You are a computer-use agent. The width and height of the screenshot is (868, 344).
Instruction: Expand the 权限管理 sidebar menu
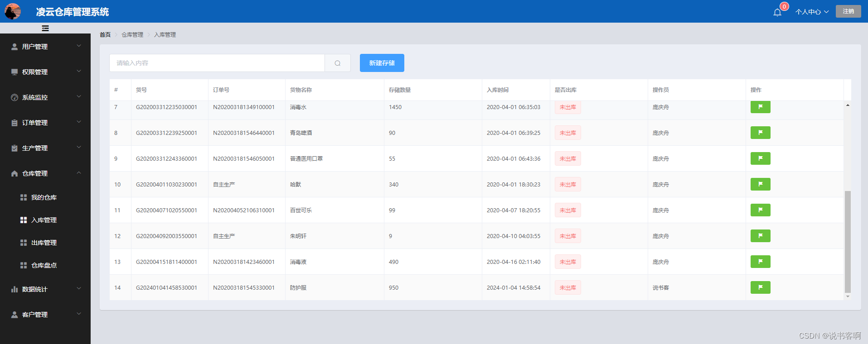[45, 72]
